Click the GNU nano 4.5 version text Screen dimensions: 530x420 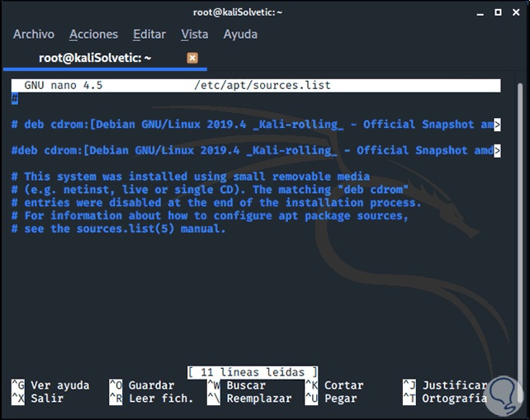click(x=64, y=86)
